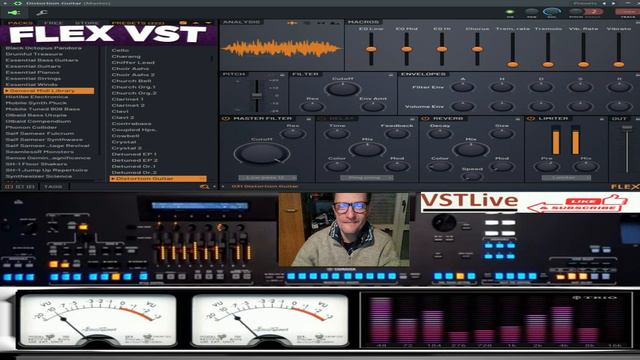Select previous preset arrow beside Presets

coord(604,3)
